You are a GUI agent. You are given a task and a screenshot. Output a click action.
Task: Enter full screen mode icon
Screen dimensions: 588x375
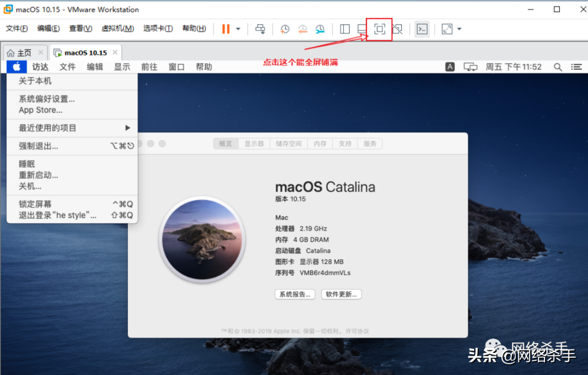point(379,29)
